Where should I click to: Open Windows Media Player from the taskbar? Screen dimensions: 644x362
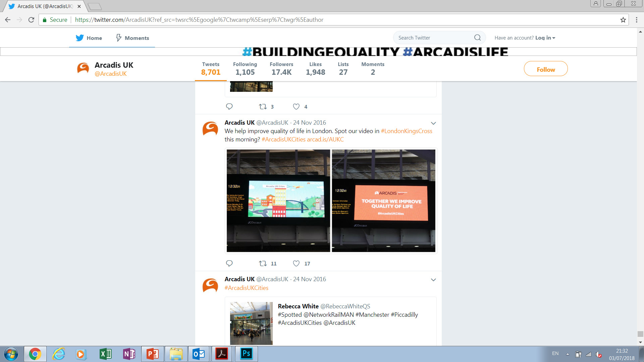click(81, 354)
